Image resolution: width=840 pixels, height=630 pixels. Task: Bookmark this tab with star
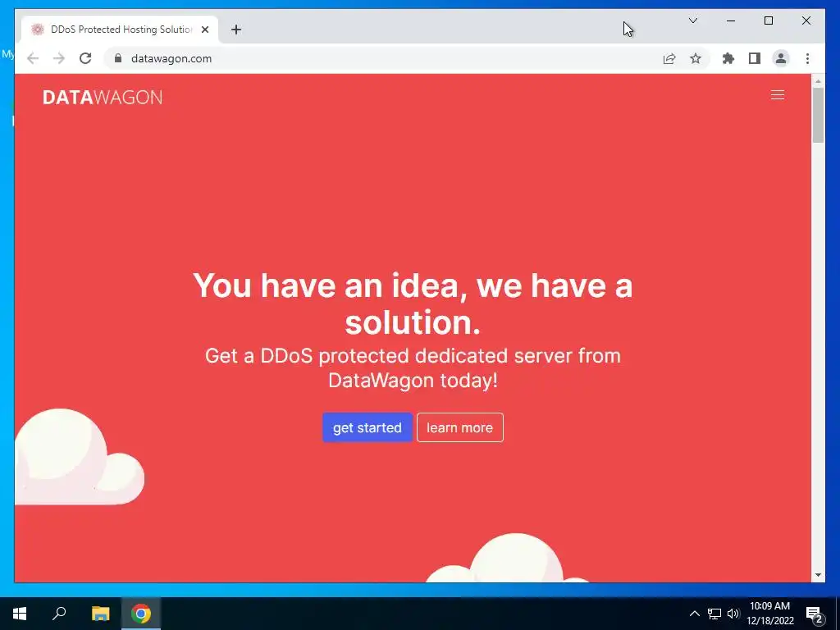pyautogui.click(x=696, y=58)
